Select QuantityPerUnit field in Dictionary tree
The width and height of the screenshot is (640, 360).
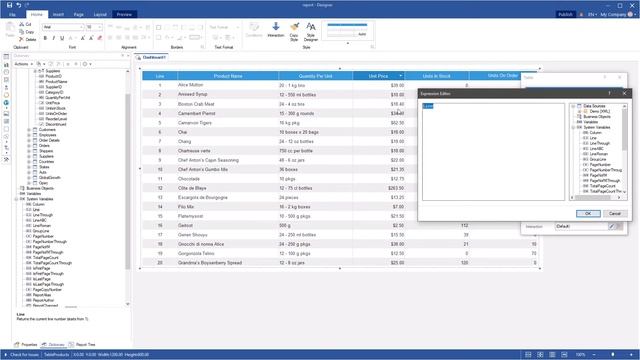click(x=58, y=98)
